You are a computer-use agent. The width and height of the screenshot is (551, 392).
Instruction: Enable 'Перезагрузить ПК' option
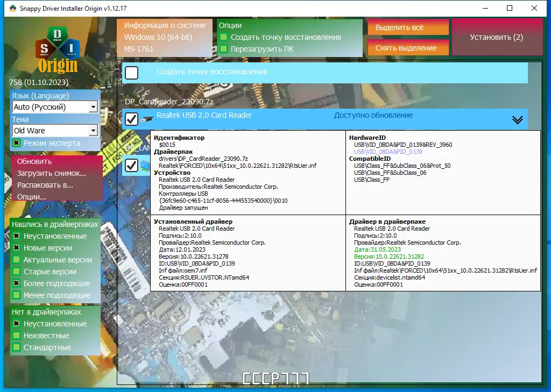pyautogui.click(x=223, y=49)
